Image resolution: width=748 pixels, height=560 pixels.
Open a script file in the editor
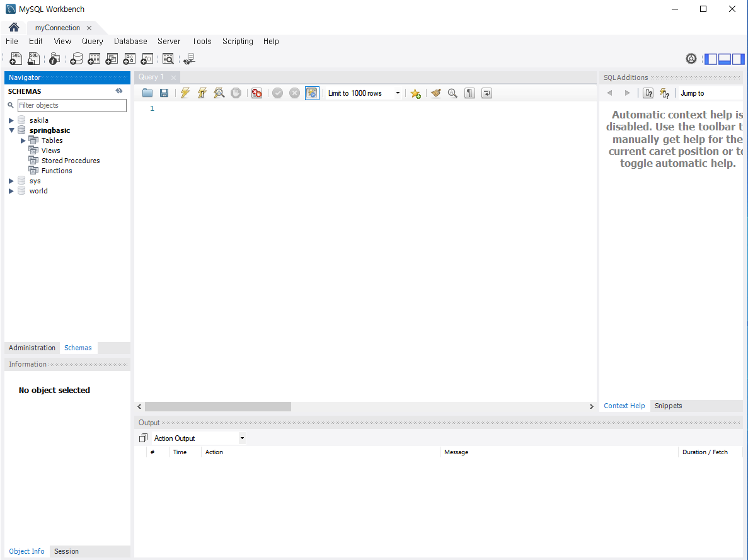[147, 93]
